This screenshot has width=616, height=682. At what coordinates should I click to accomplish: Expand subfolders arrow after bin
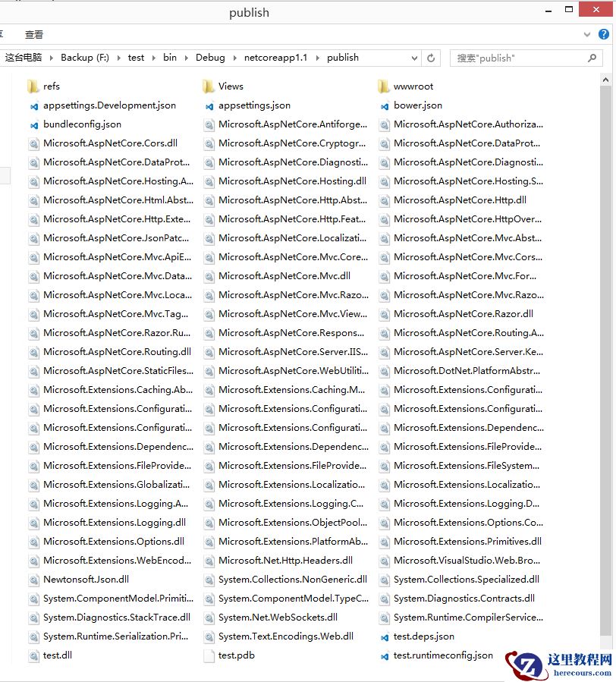click(186, 58)
